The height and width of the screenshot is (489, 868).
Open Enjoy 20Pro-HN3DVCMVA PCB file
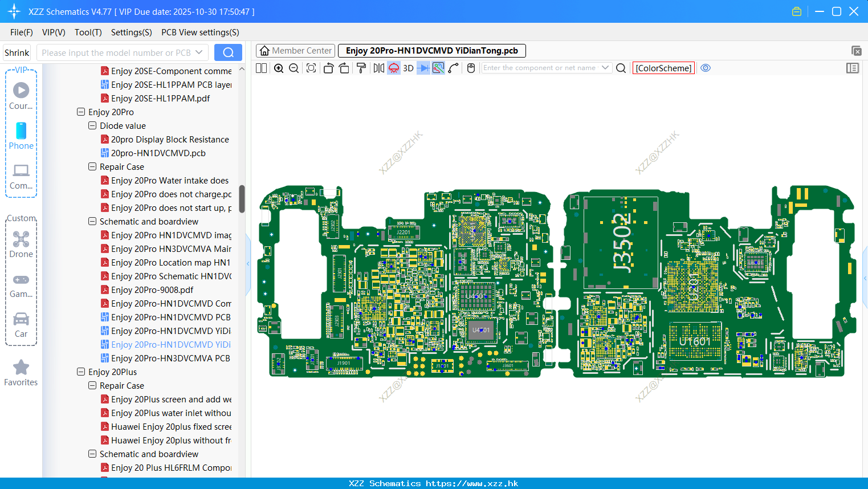(166, 358)
